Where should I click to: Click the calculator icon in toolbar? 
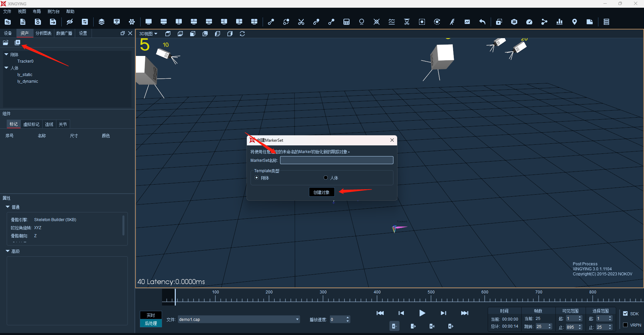[346, 22]
